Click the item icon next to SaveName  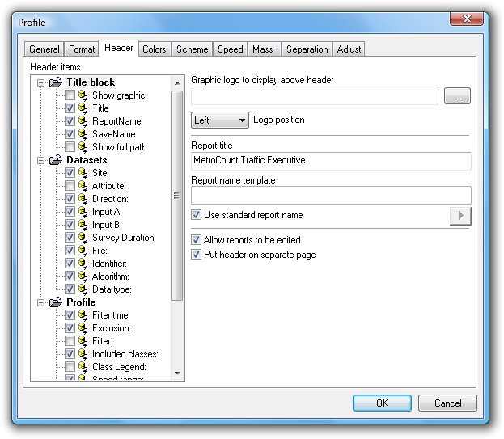point(83,134)
